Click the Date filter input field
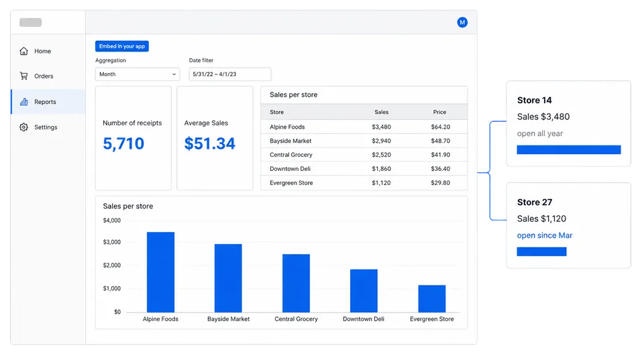The height and width of the screenshot is (362, 644). [x=230, y=74]
